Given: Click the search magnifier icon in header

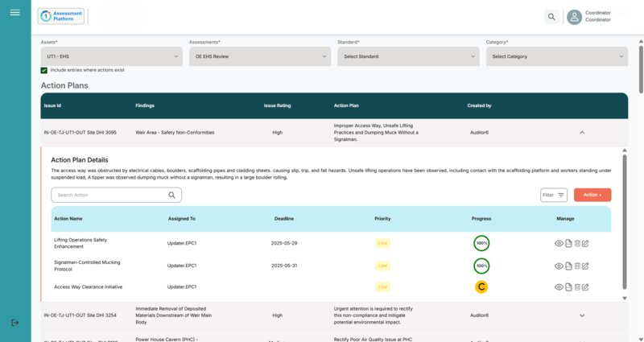Looking at the screenshot, I should [551, 17].
